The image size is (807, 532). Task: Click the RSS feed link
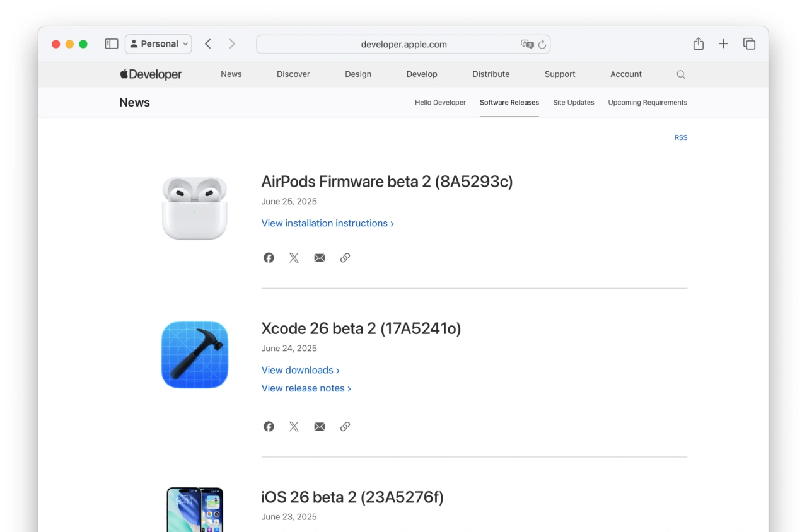pyautogui.click(x=680, y=137)
